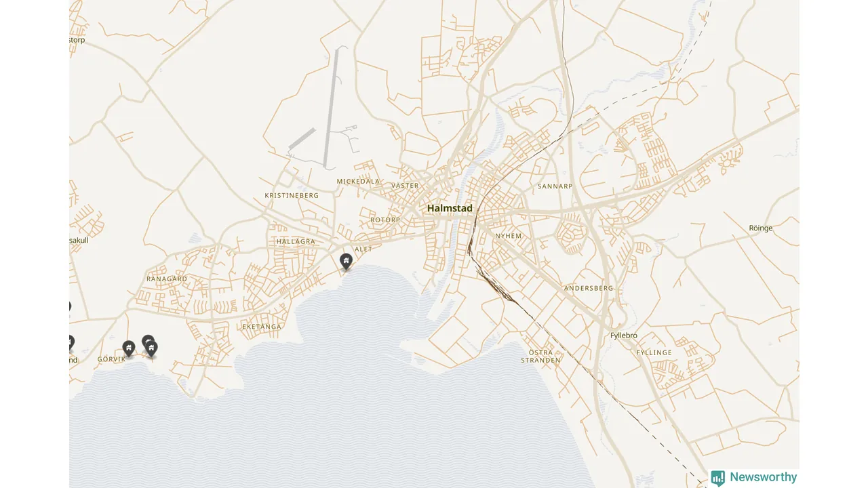Screen dimensions: 868x488
Task: Click the Halmstad city label
Action: click(450, 208)
